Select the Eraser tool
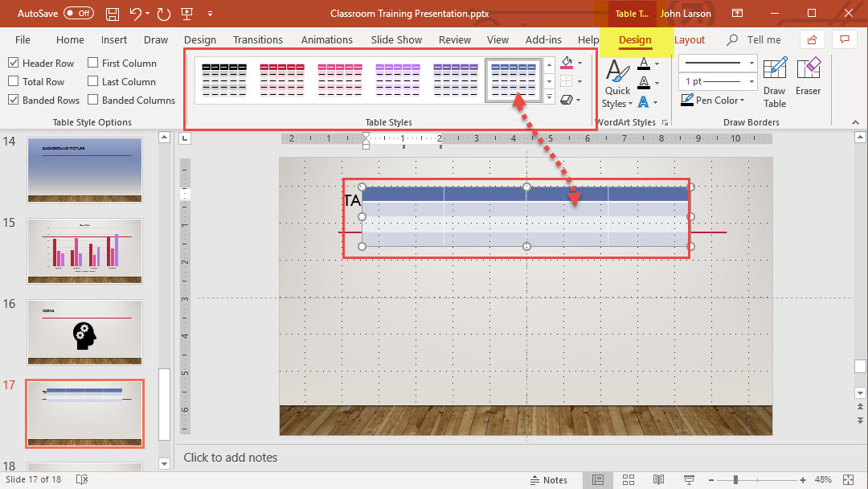Viewport: 868px width, 489px height. coord(808,78)
